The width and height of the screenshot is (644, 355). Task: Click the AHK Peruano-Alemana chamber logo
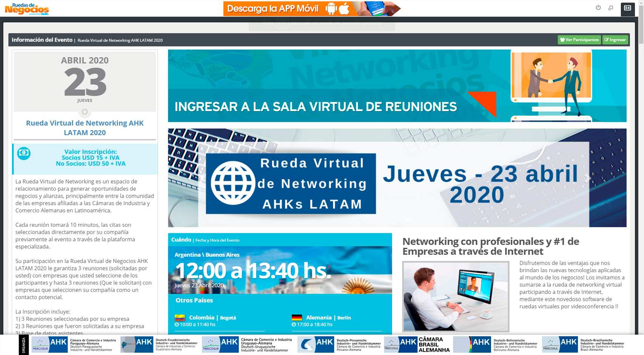(339, 345)
